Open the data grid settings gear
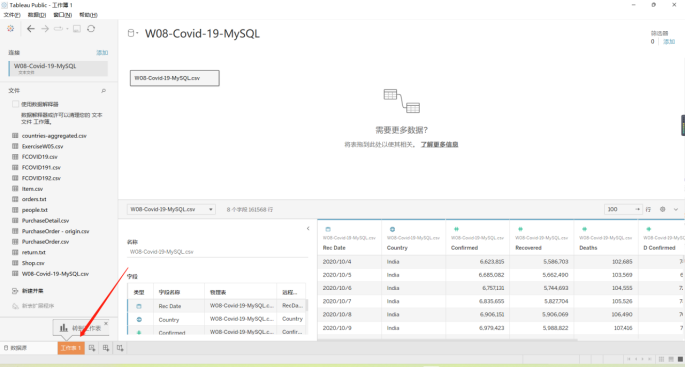686x368 pixels. tap(662, 210)
